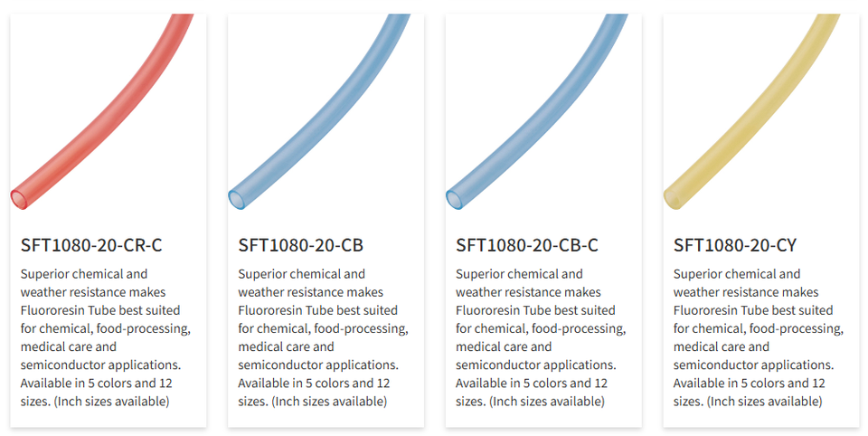Open the SFT1080-20-CB product title

click(x=301, y=245)
